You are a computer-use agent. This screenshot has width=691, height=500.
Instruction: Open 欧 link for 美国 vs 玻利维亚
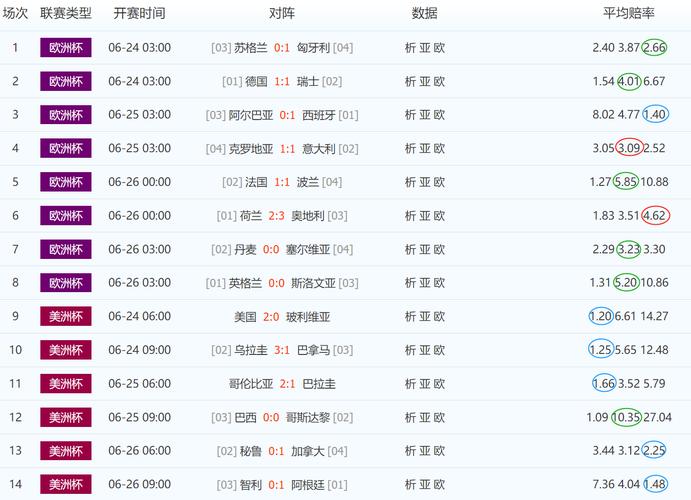(x=439, y=317)
